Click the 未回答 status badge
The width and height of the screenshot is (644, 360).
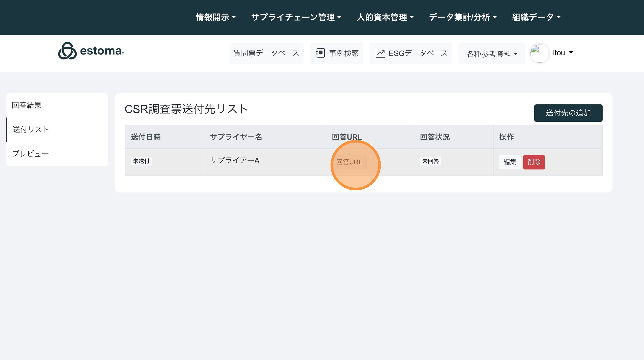tap(430, 161)
